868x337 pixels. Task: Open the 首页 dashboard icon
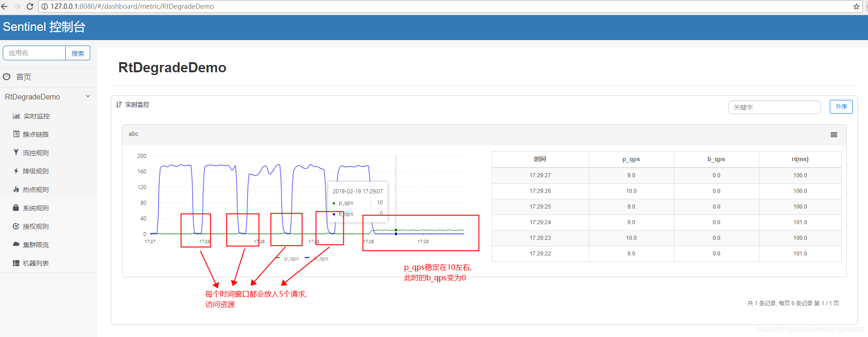point(6,77)
